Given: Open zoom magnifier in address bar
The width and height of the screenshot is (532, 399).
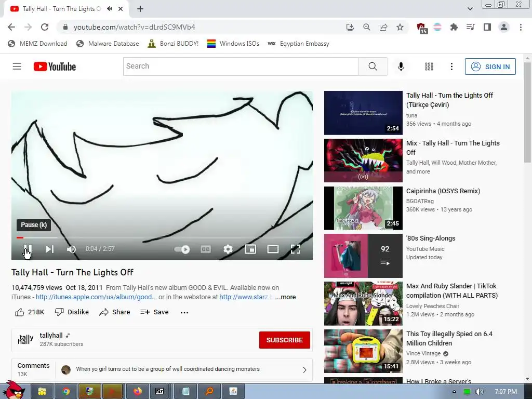Looking at the screenshot, I should click(x=366, y=27).
